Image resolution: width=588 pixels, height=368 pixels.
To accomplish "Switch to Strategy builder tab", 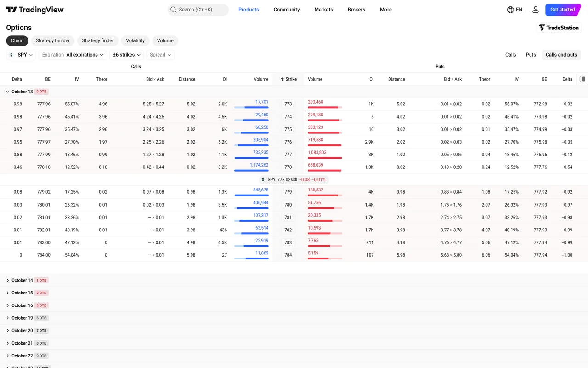I will pyautogui.click(x=53, y=40).
